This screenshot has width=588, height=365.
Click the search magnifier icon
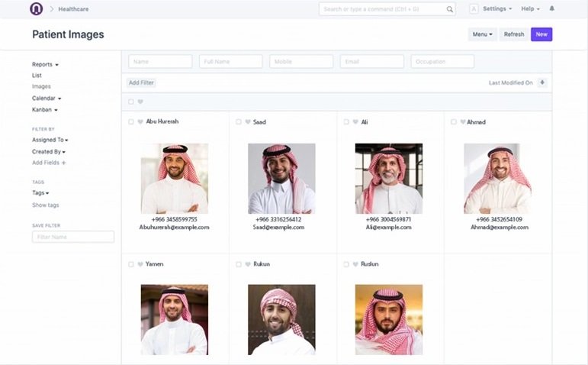click(449, 9)
